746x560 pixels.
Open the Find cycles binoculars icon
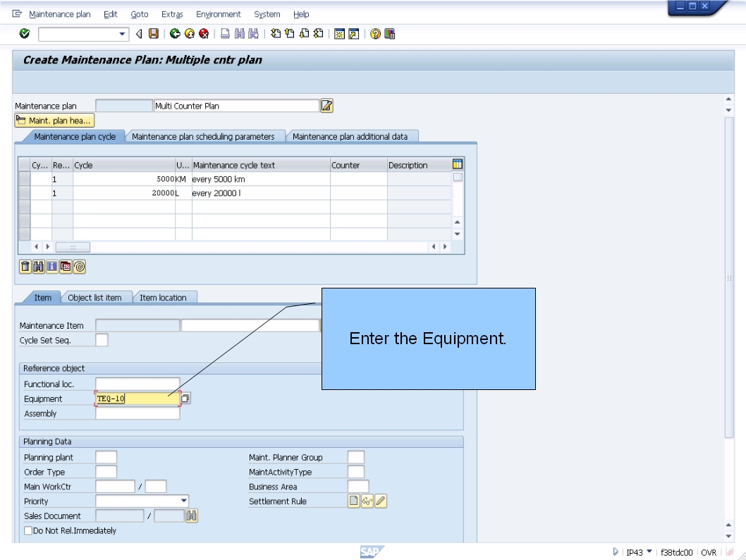coord(40,267)
